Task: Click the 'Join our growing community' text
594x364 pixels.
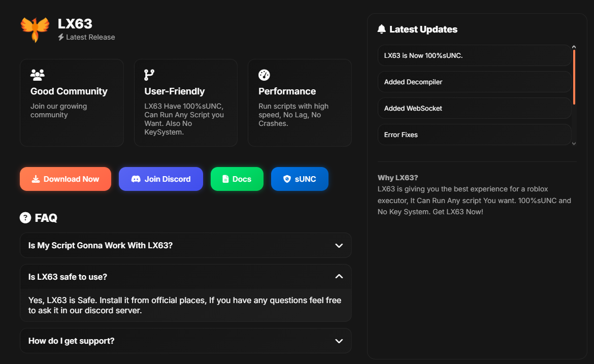Action: 59,111
